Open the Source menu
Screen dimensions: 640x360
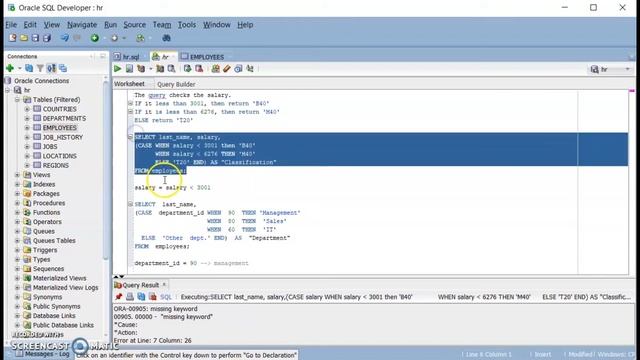(x=134, y=25)
